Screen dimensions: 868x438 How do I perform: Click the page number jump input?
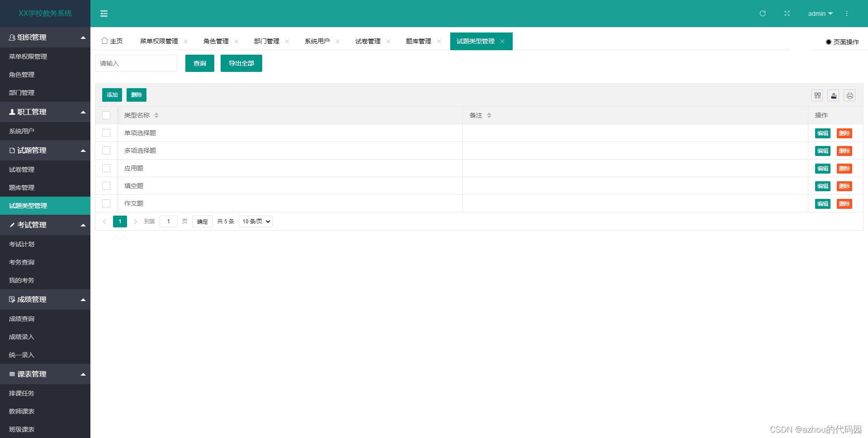pyautogui.click(x=169, y=221)
